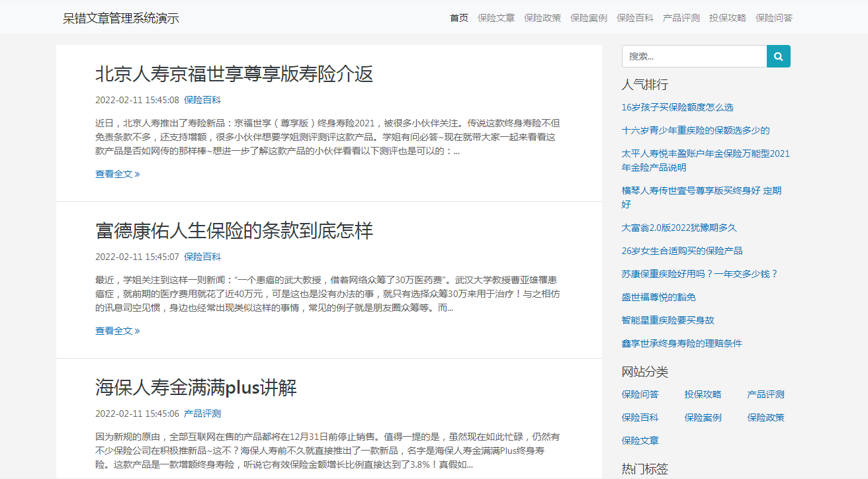Open popular link 大富翁2.0版2022犹豫期多久
This screenshot has height=479, width=868.
679,228
